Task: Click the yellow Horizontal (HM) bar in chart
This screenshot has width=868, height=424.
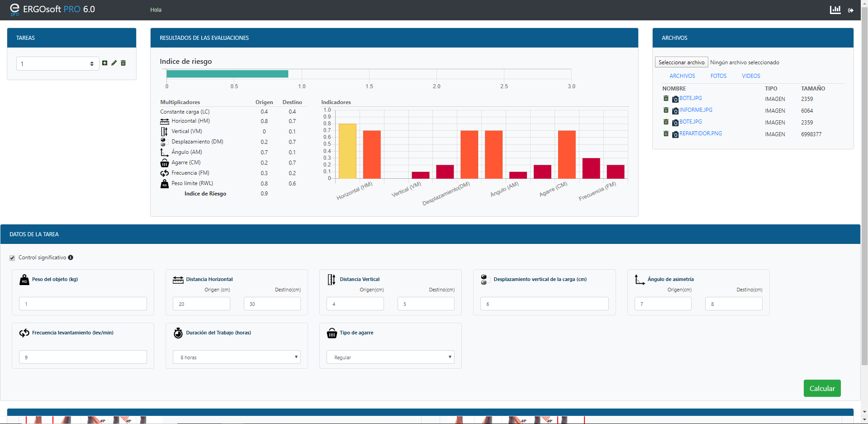Action: tap(347, 151)
